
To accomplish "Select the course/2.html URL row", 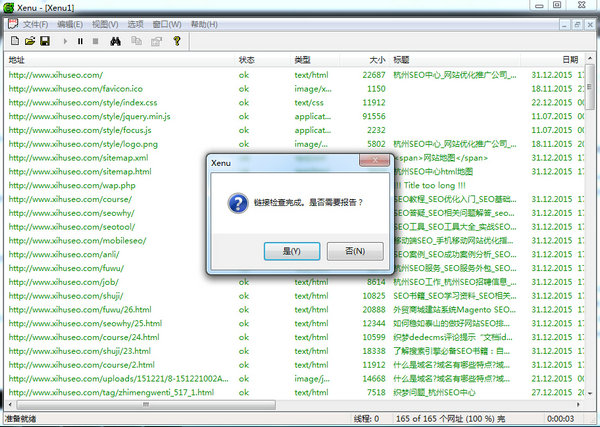I will 295,365.
